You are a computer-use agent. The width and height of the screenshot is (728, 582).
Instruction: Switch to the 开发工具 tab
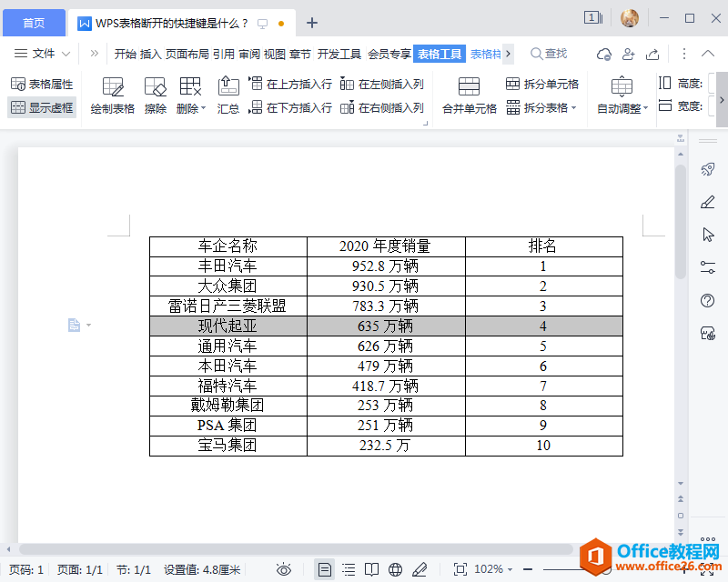[339, 55]
